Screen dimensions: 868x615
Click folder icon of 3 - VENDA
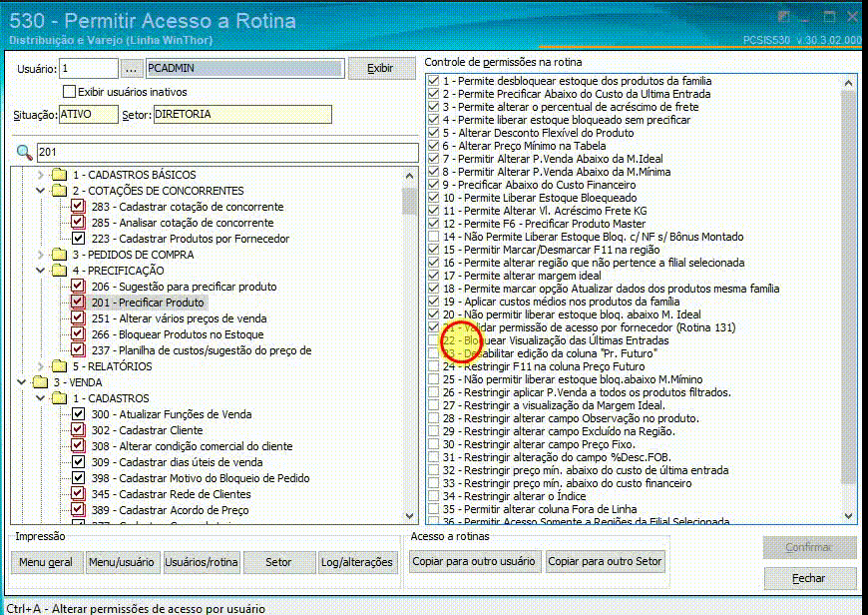(x=40, y=382)
